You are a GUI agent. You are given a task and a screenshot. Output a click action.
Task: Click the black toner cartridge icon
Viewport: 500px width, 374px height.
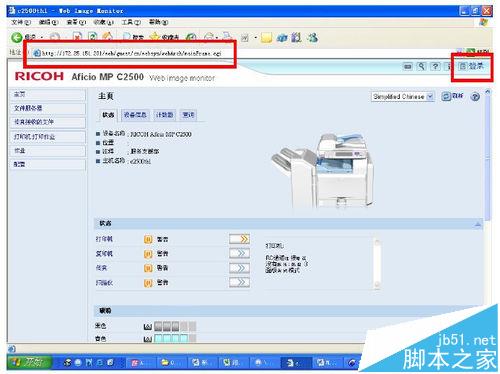pyautogui.click(x=148, y=327)
